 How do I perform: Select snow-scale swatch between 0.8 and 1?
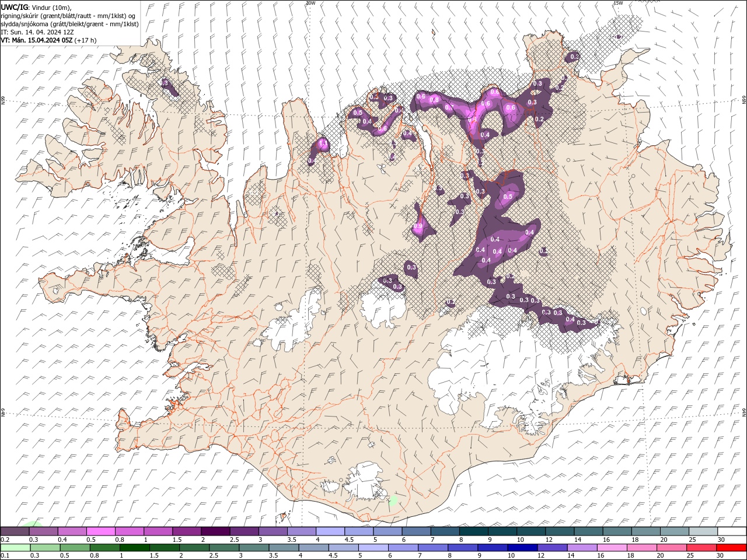[130, 531]
